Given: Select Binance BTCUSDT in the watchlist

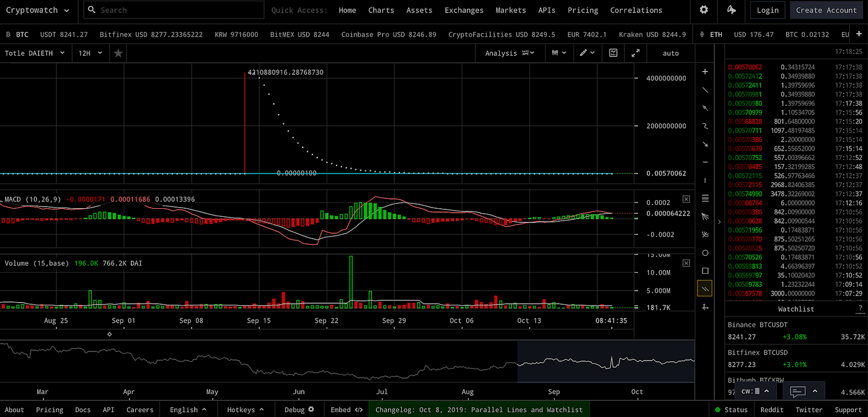Looking at the screenshot, I should (x=796, y=331).
